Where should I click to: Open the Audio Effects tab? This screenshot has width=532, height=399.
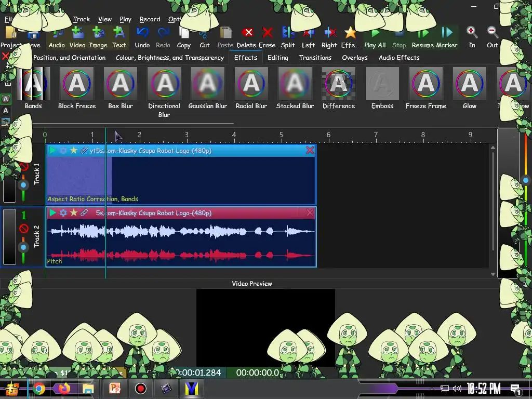tap(399, 58)
